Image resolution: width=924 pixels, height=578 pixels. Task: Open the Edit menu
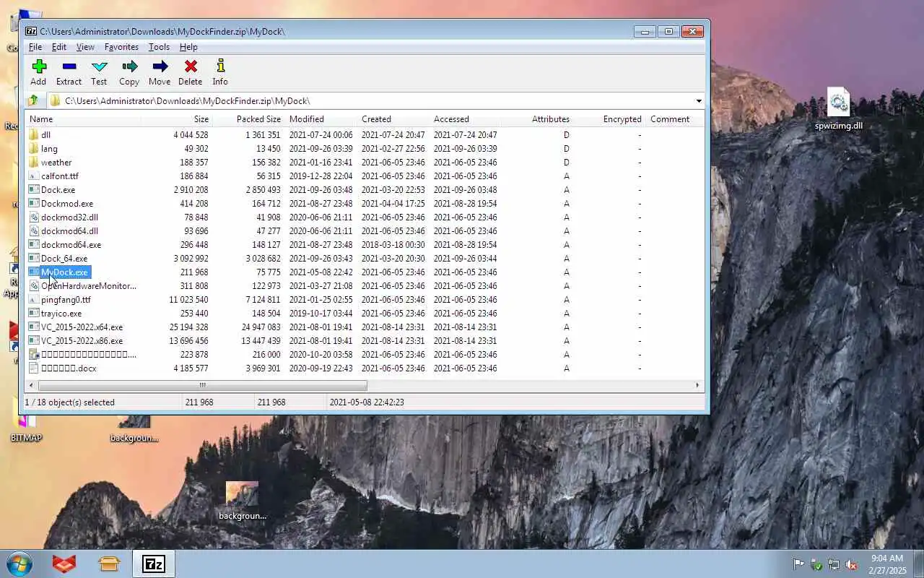point(59,47)
